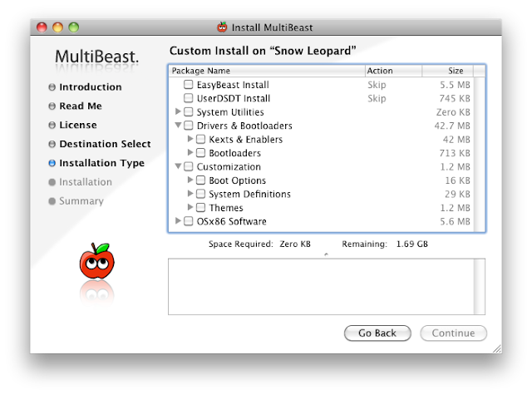The width and height of the screenshot is (532, 395).
Task: Click the "Read Me" step label
Action: pos(81,106)
